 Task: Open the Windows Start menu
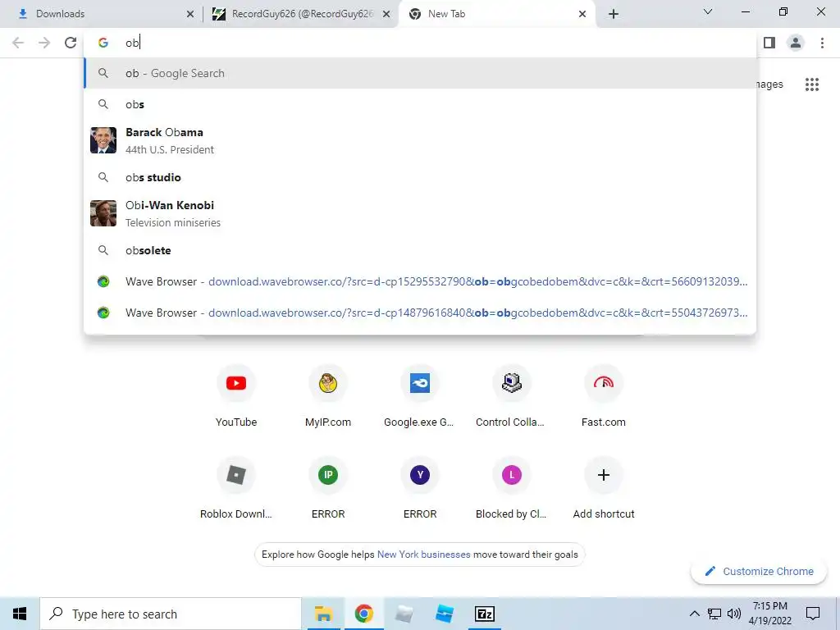pyautogui.click(x=20, y=614)
